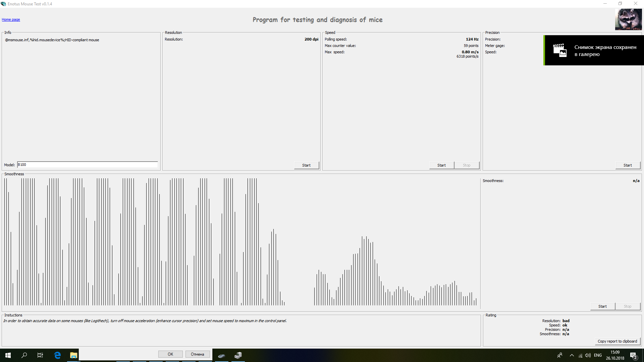Click into the Model input field

pos(87,165)
